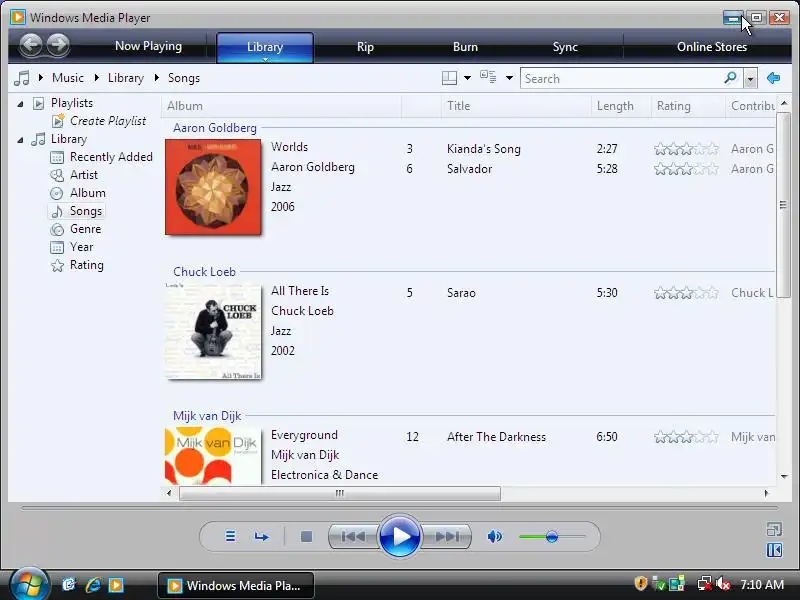Select the song Salvador

coord(469,169)
